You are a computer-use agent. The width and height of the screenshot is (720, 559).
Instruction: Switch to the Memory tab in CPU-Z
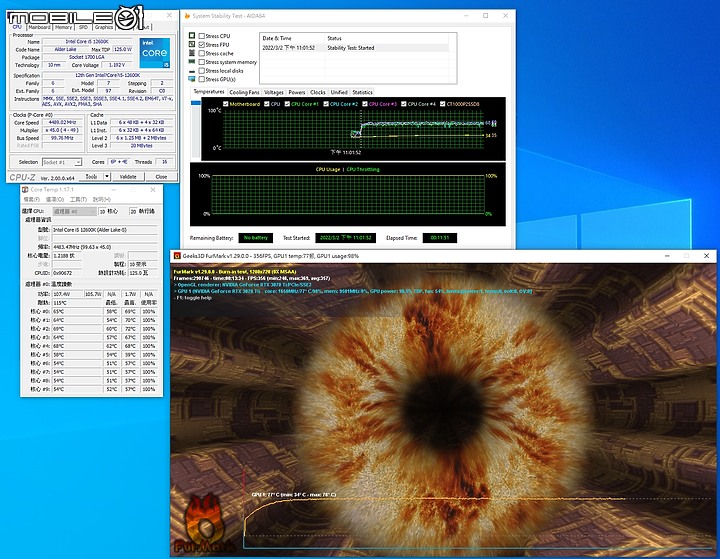pyautogui.click(x=63, y=27)
